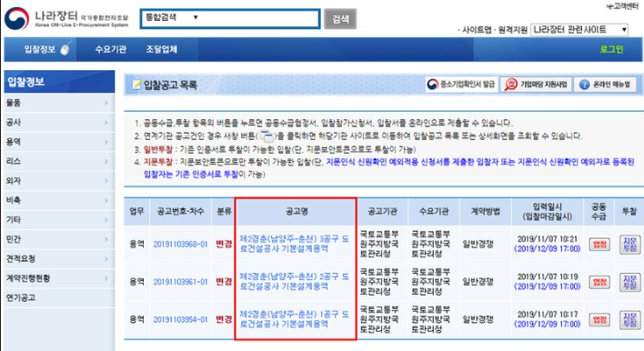Click 협정 icon for the 2공구 row
Screen dimensions: 644x351
click(x=599, y=282)
